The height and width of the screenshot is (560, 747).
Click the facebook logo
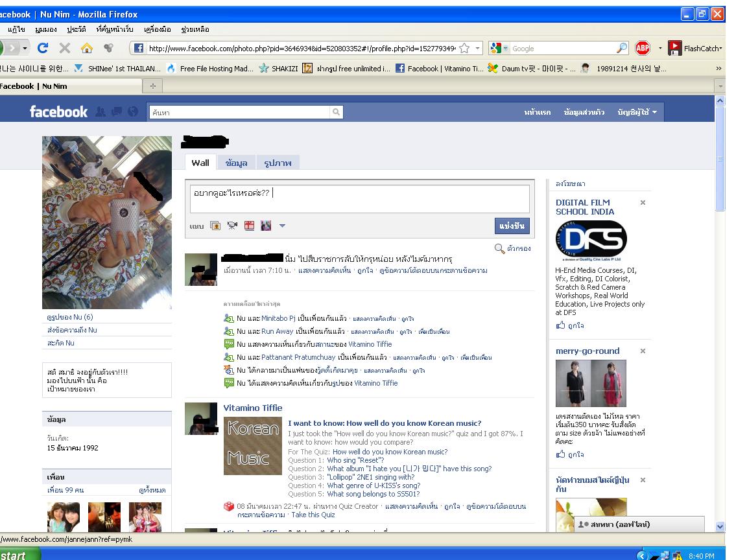(x=58, y=111)
